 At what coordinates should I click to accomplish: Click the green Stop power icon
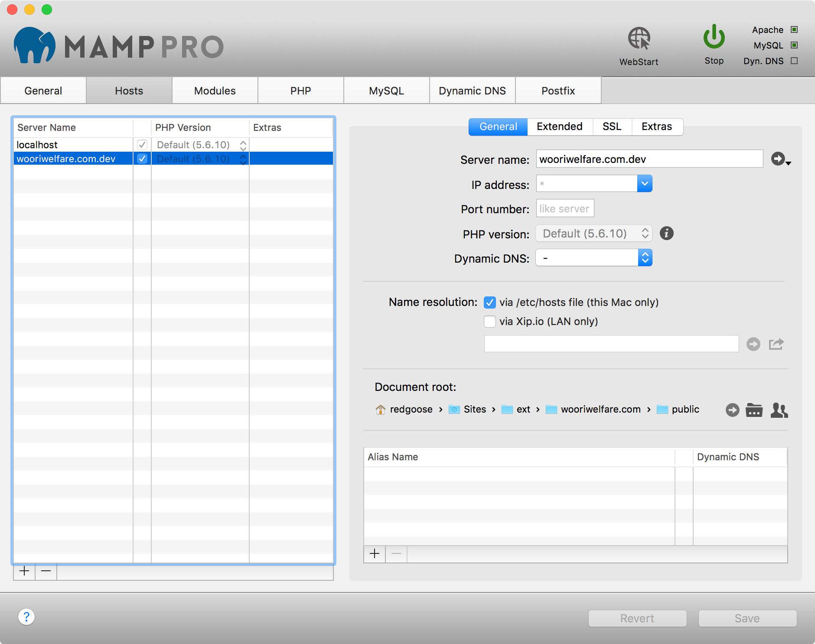pyautogui.click(x=714, y=36)
